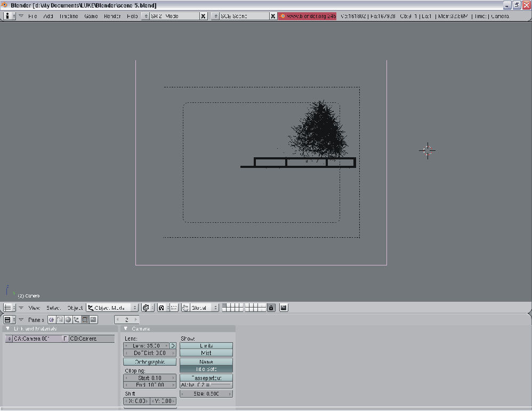Open the info window type selector icon
This screenshot has width=532, height=411.
[x=10, y=16]
